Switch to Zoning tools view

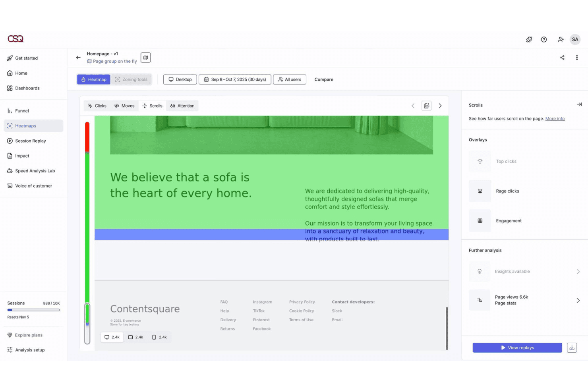click(131, 79)
